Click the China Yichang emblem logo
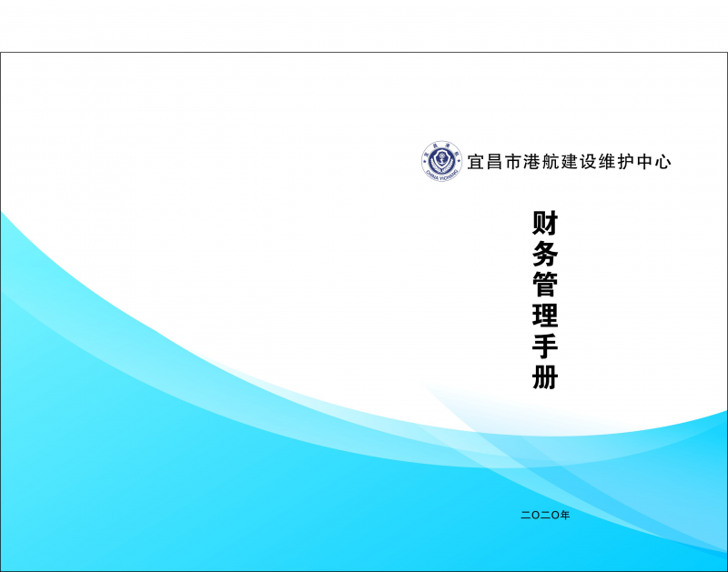 pos(441,162)
